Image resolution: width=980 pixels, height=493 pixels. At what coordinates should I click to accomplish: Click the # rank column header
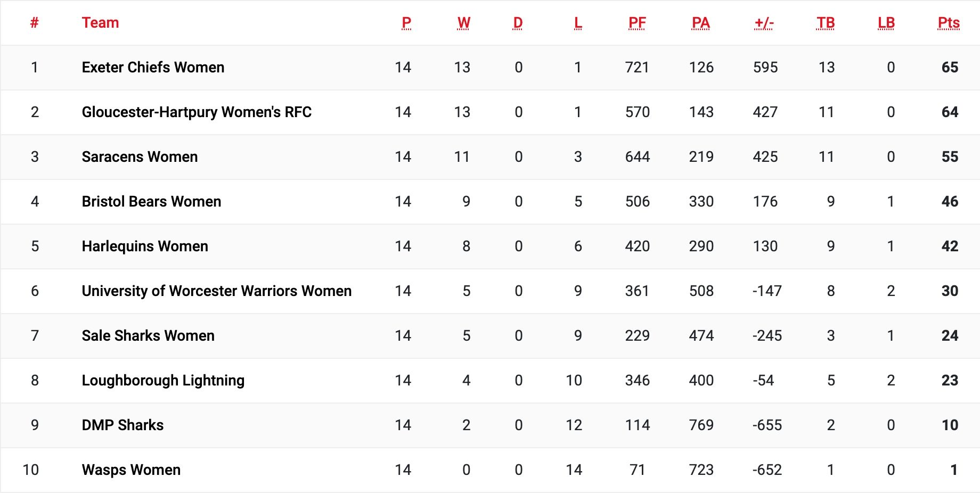(x=35, y=23)
